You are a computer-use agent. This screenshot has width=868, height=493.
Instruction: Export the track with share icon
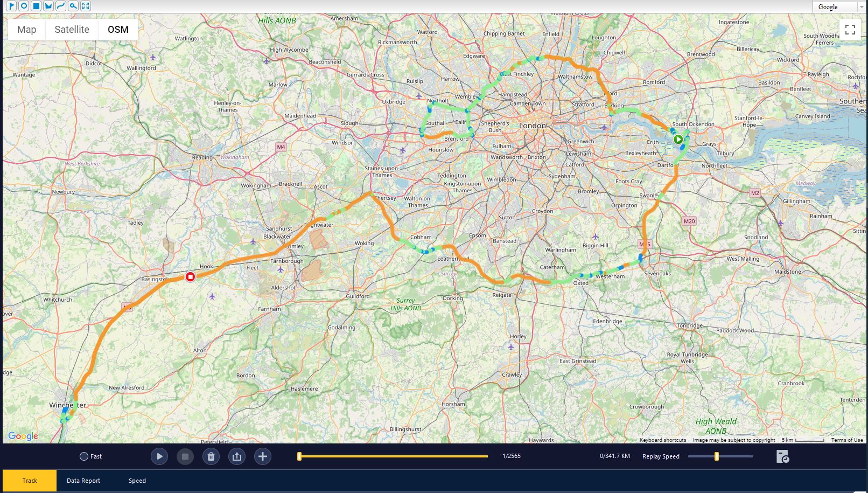(237, 457)
